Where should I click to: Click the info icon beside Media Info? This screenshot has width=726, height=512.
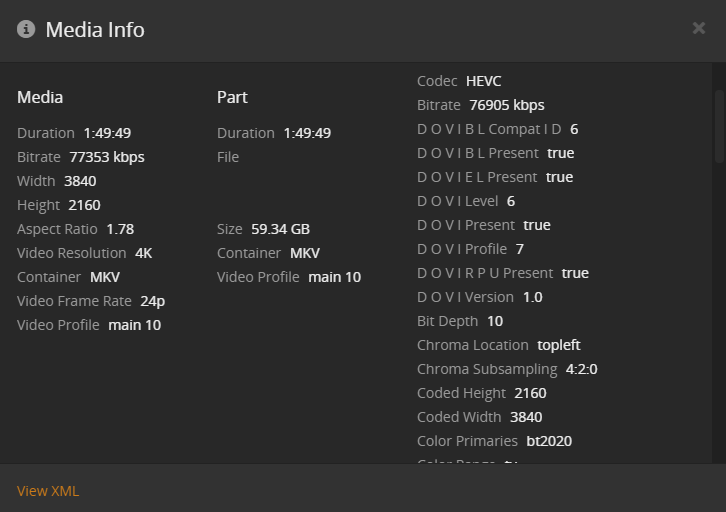point(26,29)
